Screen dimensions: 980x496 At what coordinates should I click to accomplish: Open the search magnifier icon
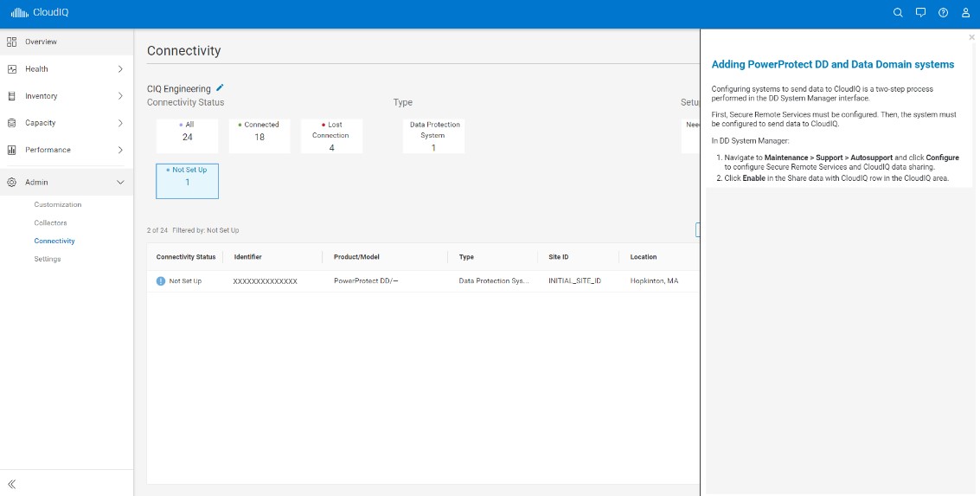pyautogui.click(x=898, y=12)
